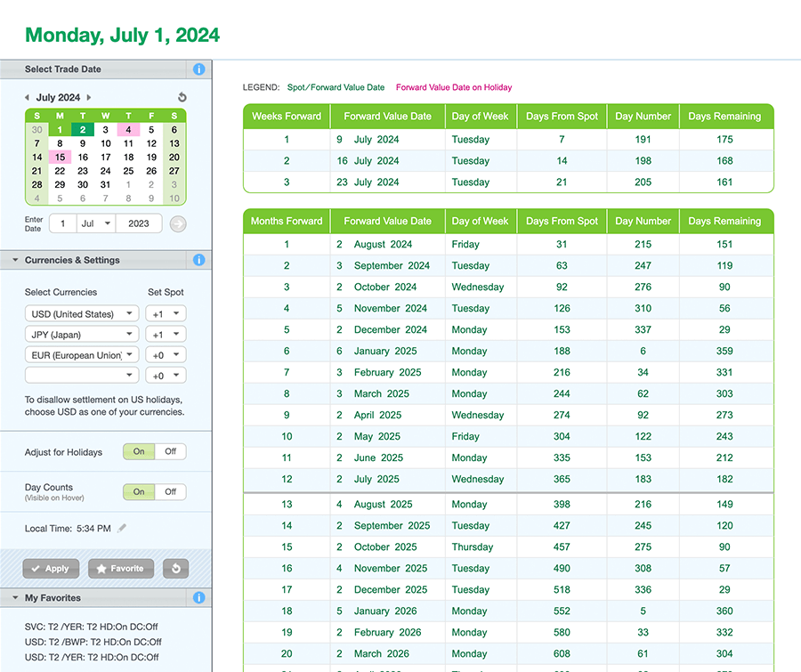Load favorite SVC: T2 /YER: T2

[91, 627]
